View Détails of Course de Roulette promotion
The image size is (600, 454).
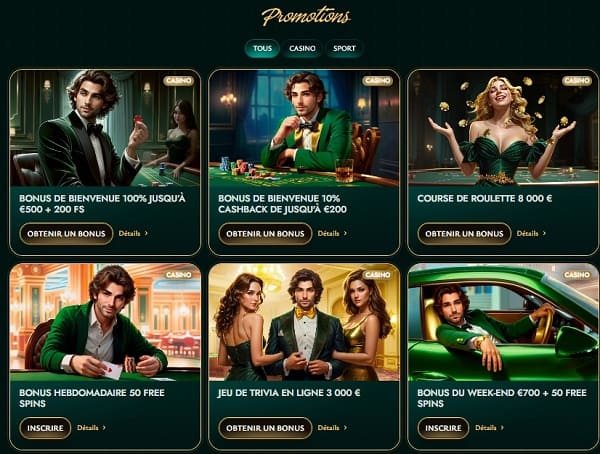click(x=531, y=233)
